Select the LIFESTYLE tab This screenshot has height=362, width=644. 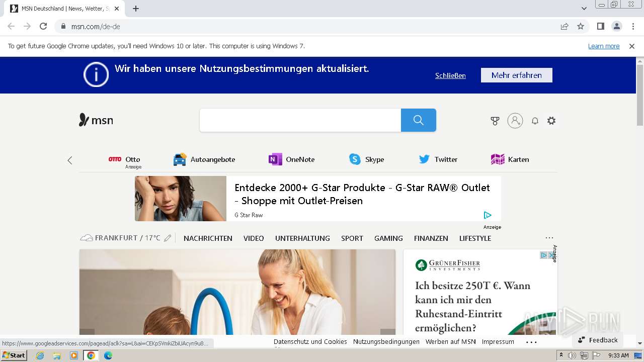click(x=475, y=238)
